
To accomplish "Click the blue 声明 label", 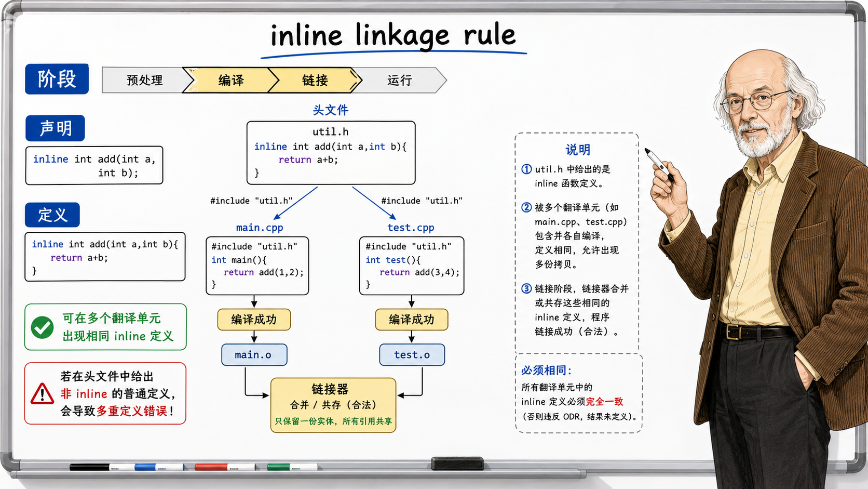I will (x=55, y=128).
